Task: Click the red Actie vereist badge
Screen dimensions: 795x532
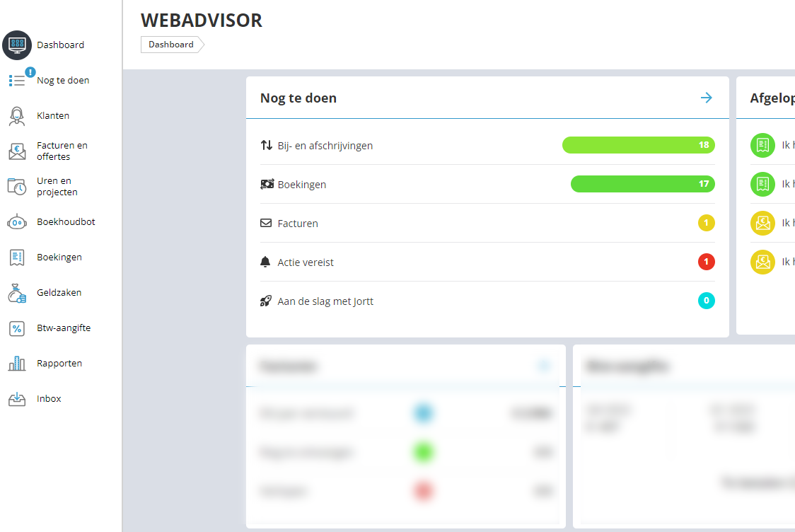Action: click(706, 262)
